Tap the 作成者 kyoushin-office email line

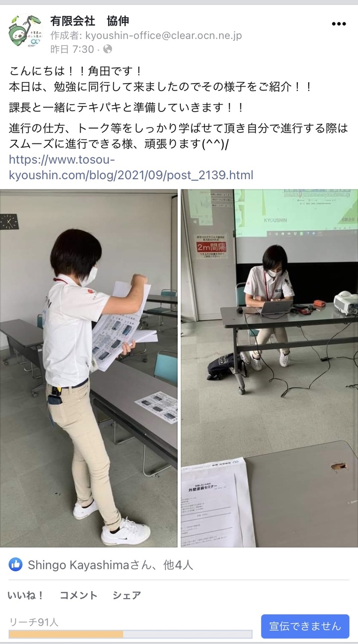[146, 35]
